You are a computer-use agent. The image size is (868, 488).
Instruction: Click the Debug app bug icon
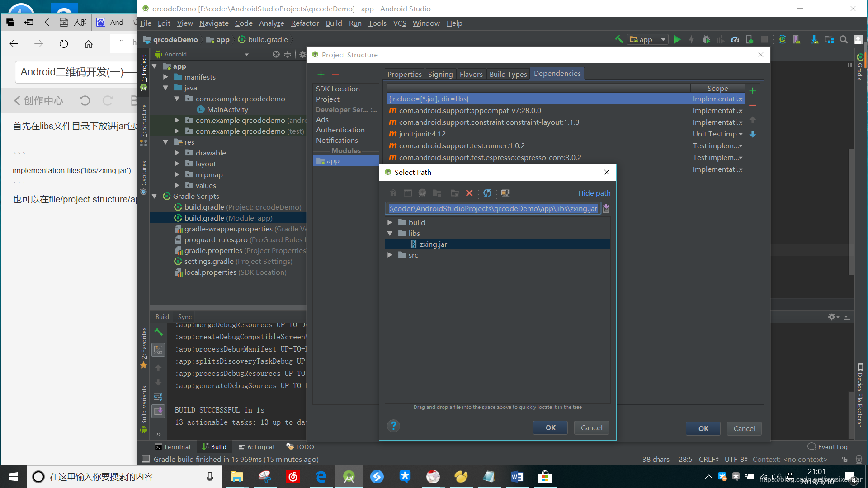pyautogui.click(x=706, y=39)
